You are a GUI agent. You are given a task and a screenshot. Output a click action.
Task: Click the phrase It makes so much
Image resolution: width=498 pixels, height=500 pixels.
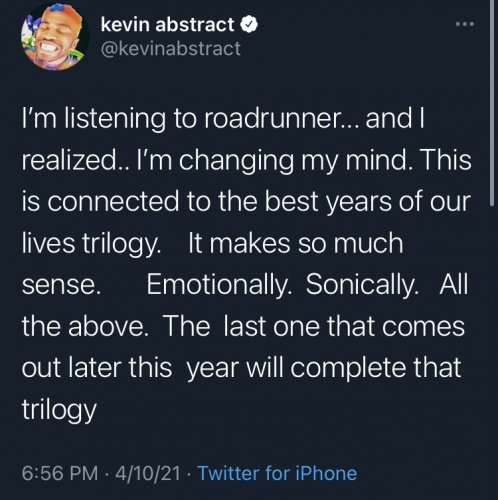[296, 243]
